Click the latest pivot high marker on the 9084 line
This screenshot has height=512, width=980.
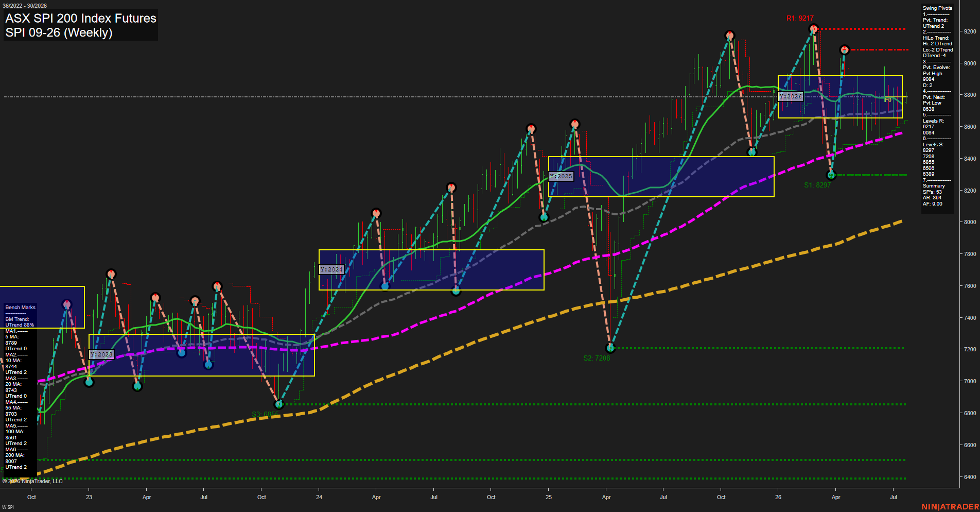(844, 50)
